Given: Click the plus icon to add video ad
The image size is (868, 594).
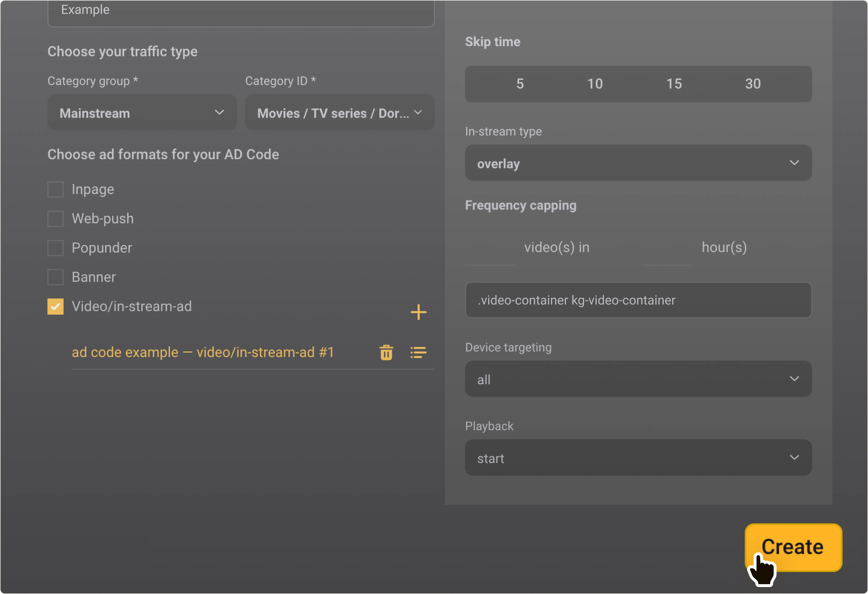Looking at the screenshot, I should pyautogui.click(x=418, y=312).
